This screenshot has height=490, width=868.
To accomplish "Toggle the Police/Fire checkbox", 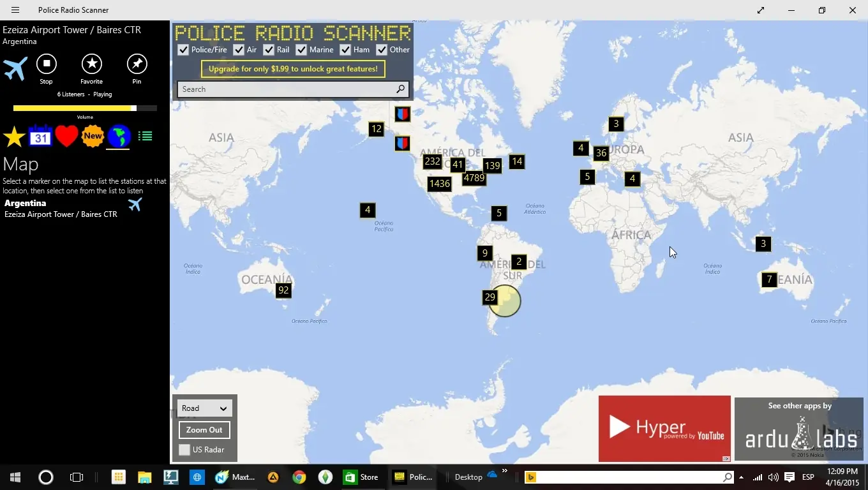I will 183,50.
